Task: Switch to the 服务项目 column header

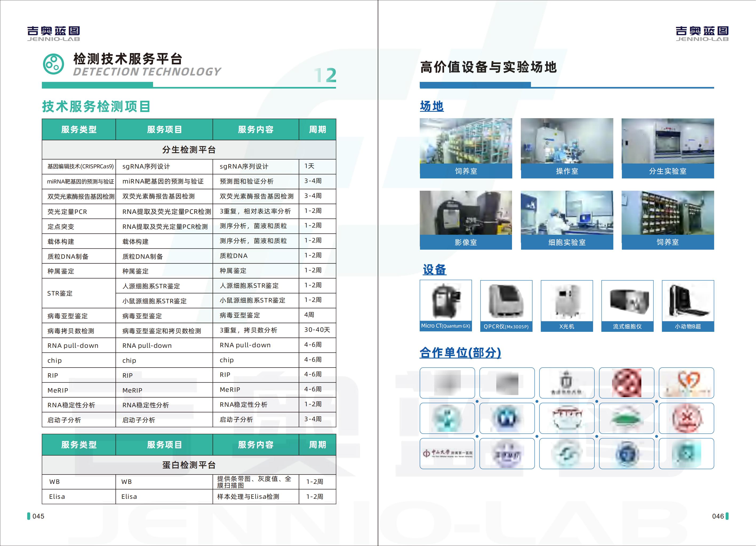Action: coord(164,130)
